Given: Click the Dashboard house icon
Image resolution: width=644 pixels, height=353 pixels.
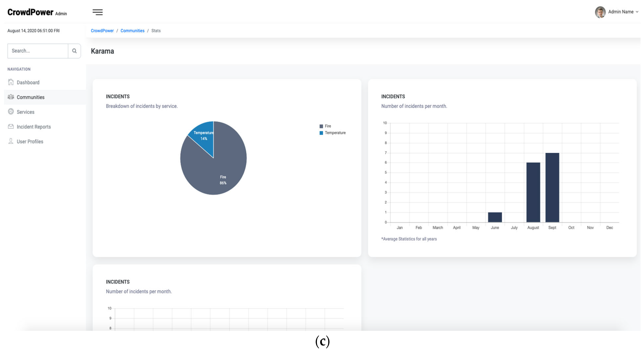Looking at the screenshot, I should [11, 82].
